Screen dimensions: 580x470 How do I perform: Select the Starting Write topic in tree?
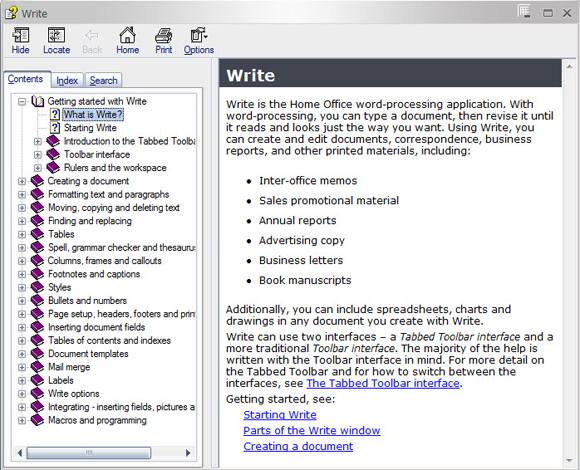coord(90,128)
